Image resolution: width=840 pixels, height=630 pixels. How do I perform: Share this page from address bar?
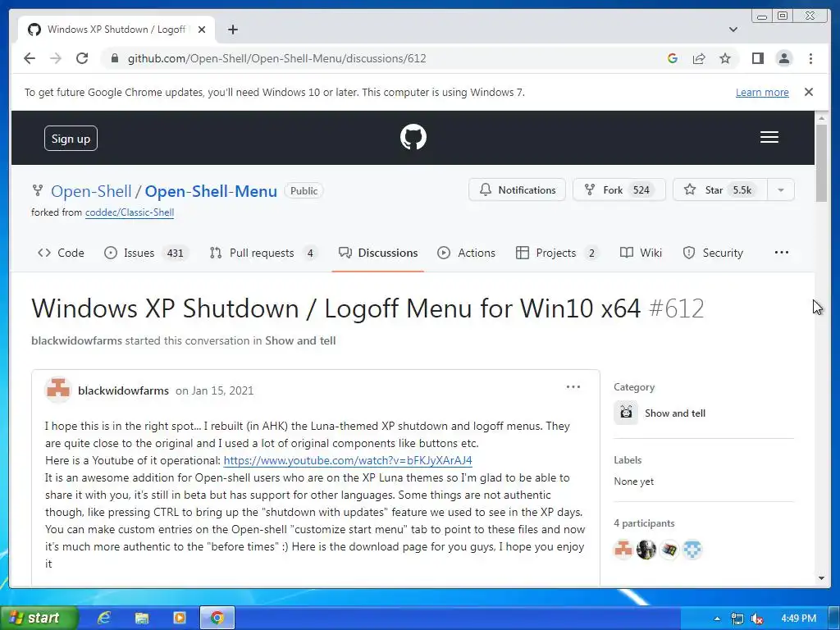(x=699, y=58)
